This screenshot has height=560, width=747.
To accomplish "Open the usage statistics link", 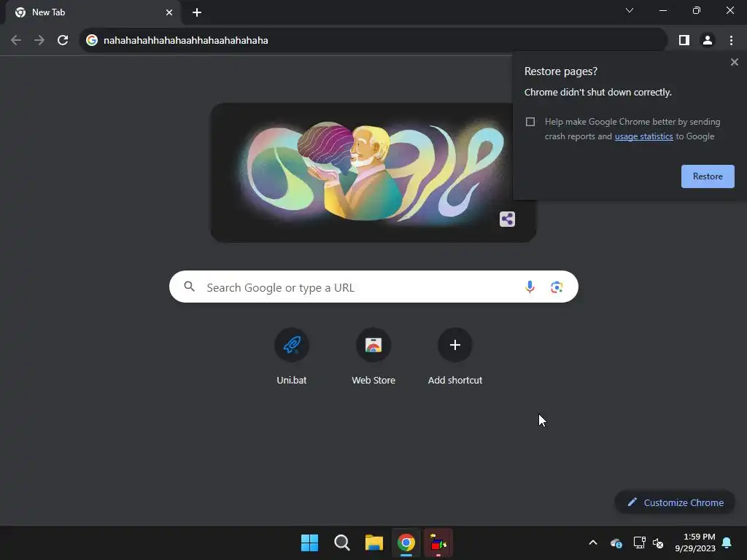I will tap(643, 136).
